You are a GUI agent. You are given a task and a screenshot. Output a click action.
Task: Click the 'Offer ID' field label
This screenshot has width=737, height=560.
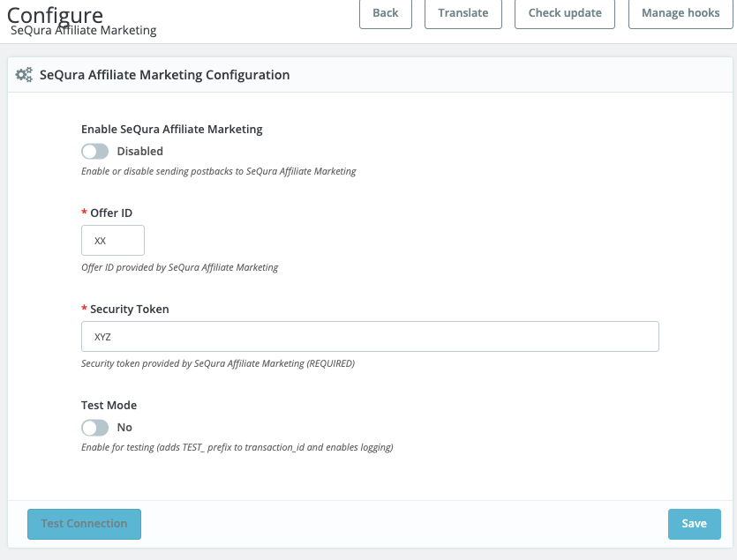pos(111,213)
